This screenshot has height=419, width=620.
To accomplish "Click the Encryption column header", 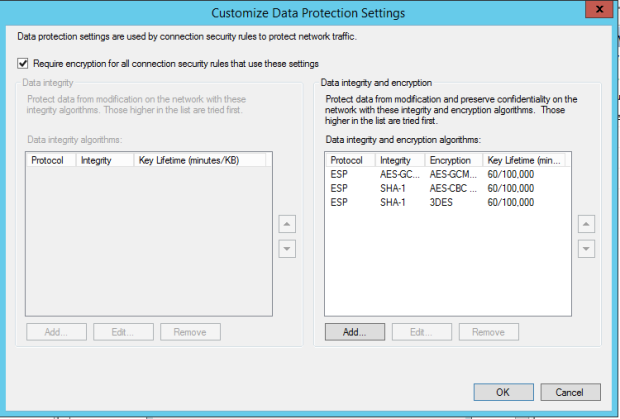I will coord(453,160).
